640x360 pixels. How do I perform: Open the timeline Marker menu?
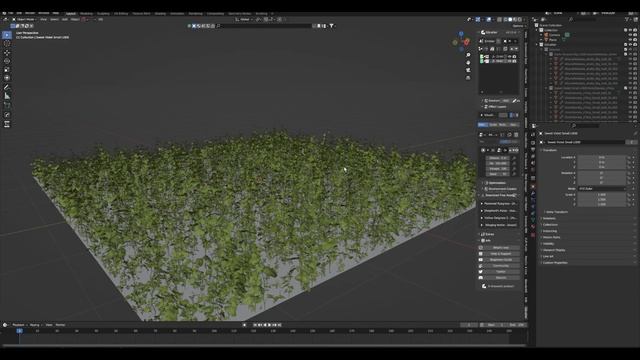[60, 325]
